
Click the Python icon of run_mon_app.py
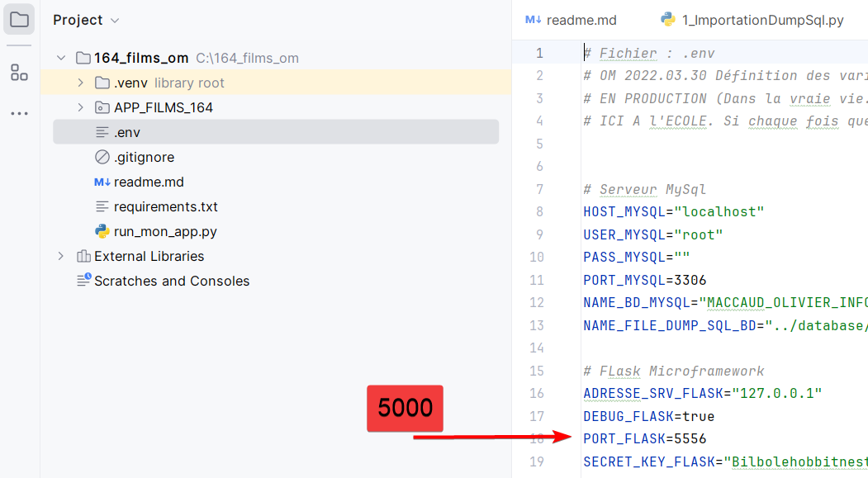click(x=102, y=231)
